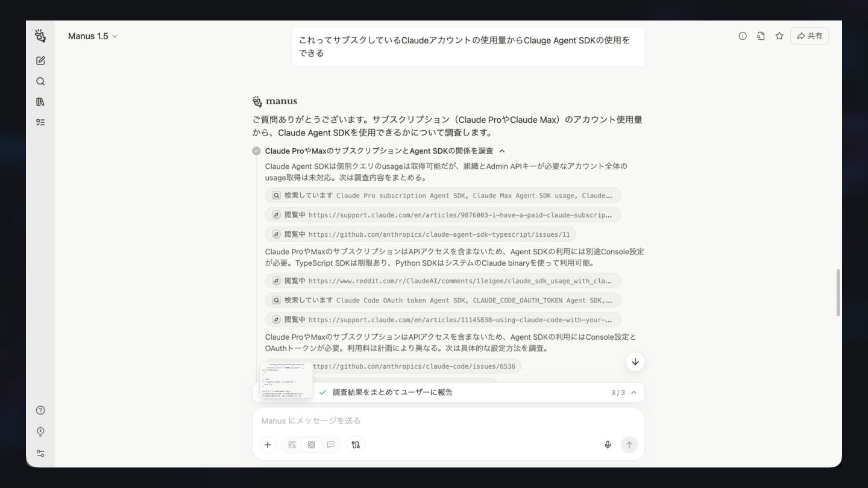This screenshot has height=488, width=868.
Task: Open the reddit.com ClaudeAI browsing pill
Action: (443, 281)
